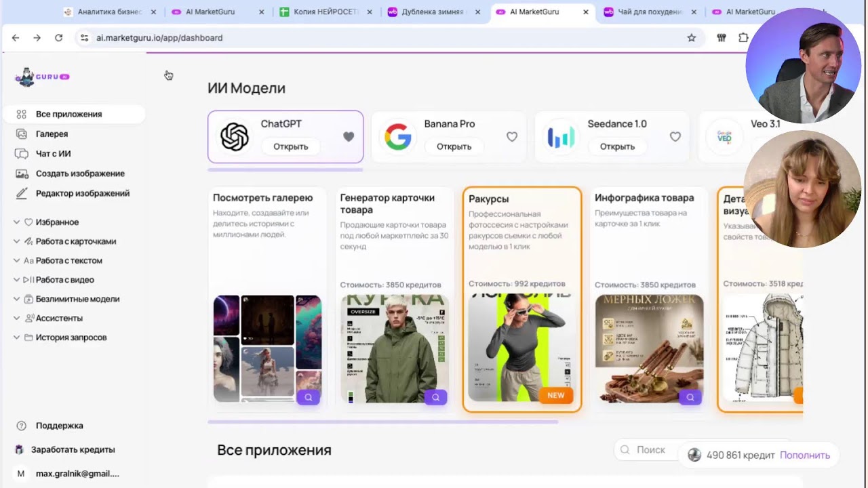Click the folder icon next to История запросов
The image size is (868, 488).
[28, 337]
